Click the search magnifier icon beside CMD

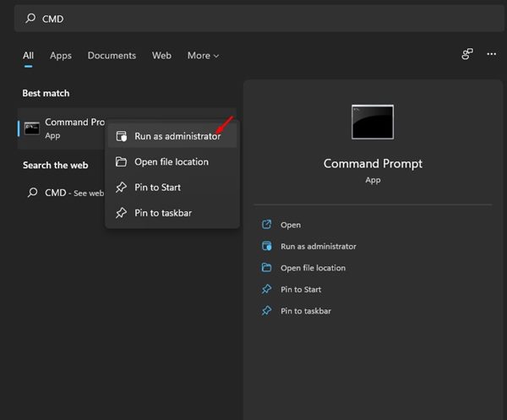(x=30, y=18)
